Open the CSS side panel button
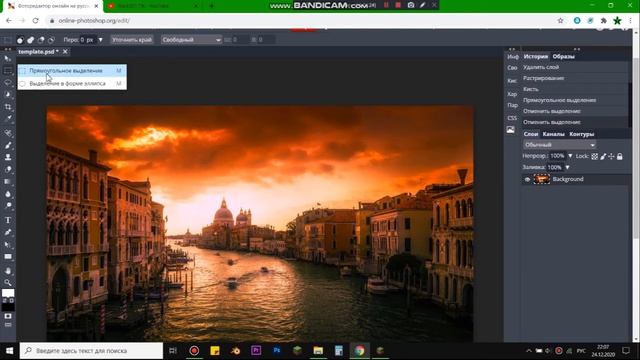This screenshot has height=360, width=640. (512, 118)
